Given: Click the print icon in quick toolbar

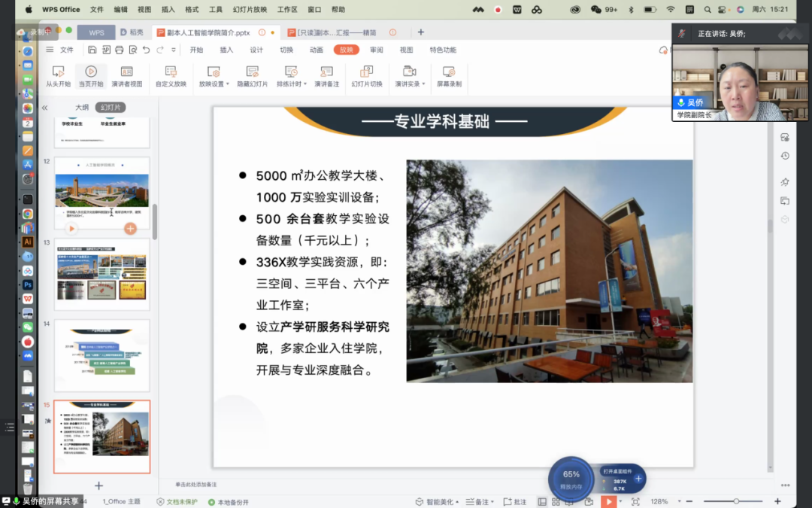Looking at the screenshot, I should (x=119, y=50).
